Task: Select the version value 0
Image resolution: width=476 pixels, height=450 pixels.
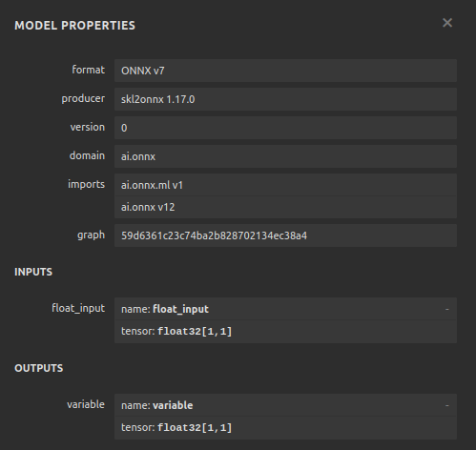Action: pyautogui.click(x=285, y=128)
